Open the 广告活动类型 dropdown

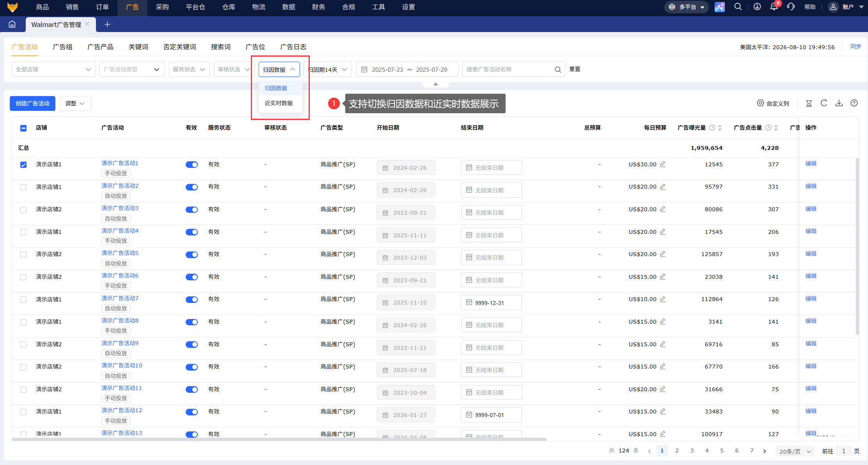click(132, 69)
